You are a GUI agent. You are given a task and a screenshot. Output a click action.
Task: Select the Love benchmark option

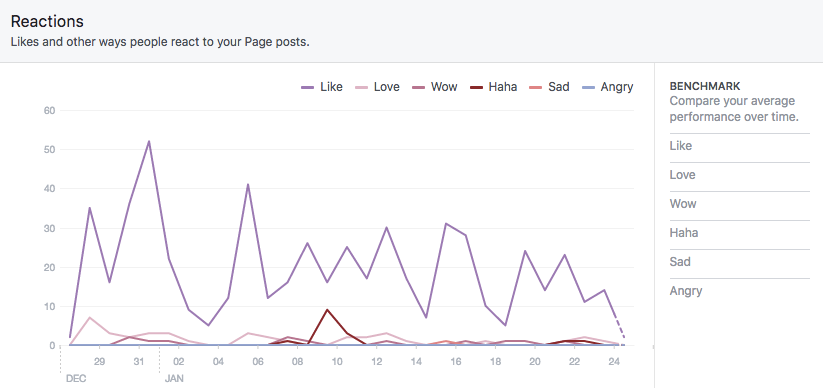pos(740,175)
